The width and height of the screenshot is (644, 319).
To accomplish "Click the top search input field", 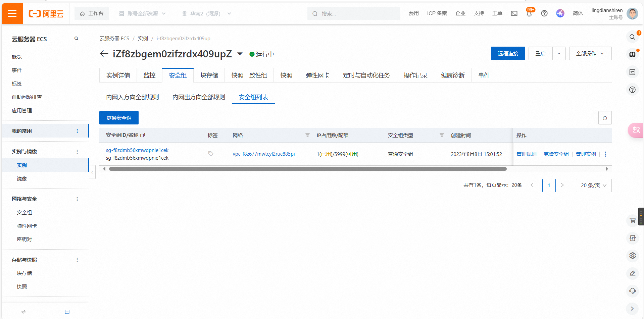I will [356, 14].
